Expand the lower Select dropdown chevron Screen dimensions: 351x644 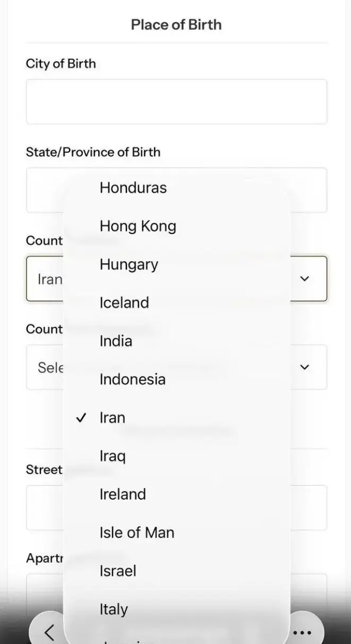tap(305, 367)
